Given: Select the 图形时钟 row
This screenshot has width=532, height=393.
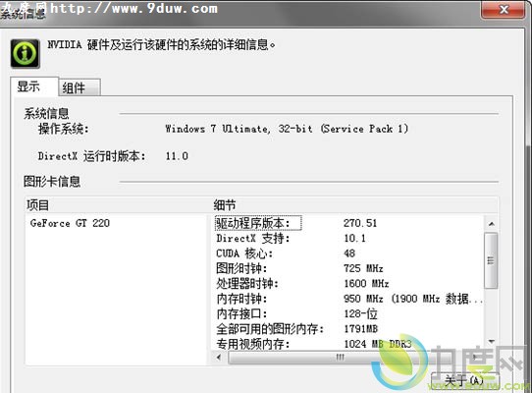Looking at the screenshot, I should pos(348,268).
